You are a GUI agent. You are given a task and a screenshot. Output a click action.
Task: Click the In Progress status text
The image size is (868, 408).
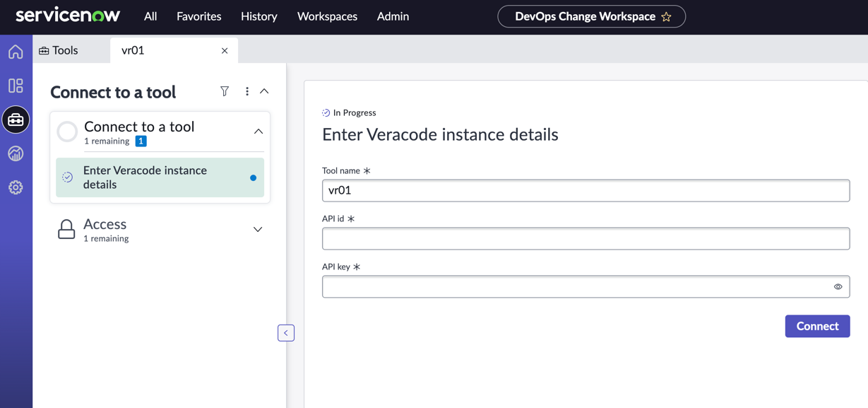355,112
